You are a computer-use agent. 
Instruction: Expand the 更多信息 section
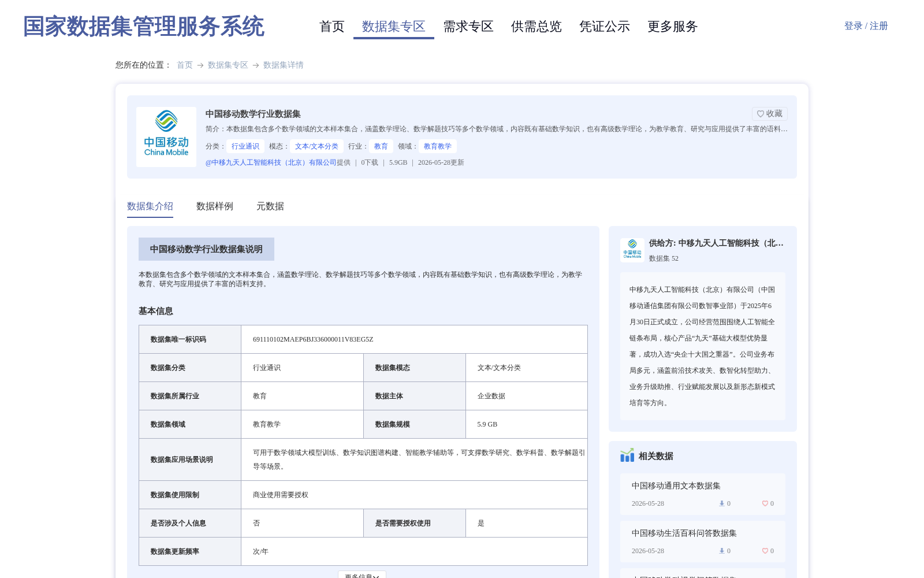pos(362,576)
